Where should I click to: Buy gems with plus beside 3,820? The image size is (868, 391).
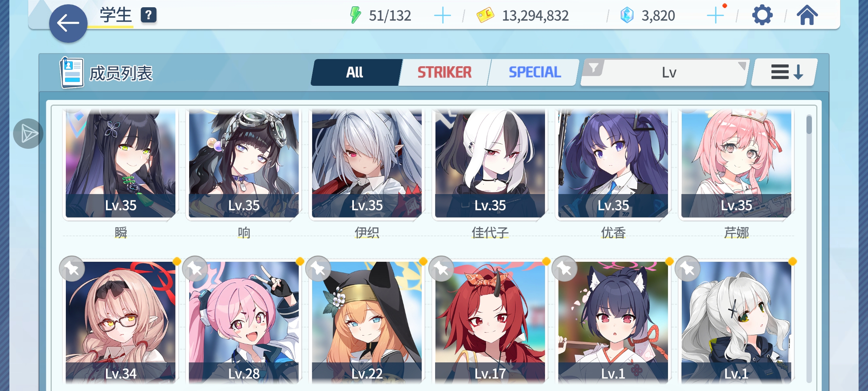click(715, 16)
